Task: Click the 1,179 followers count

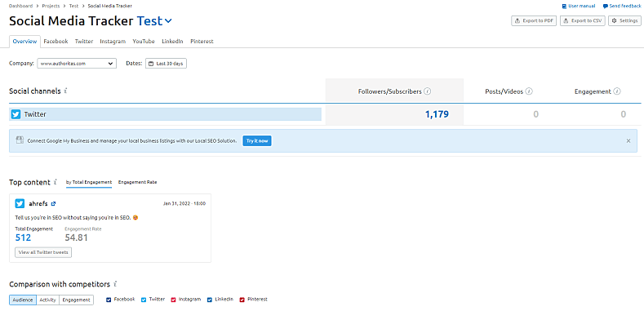Action: (437, 114)
